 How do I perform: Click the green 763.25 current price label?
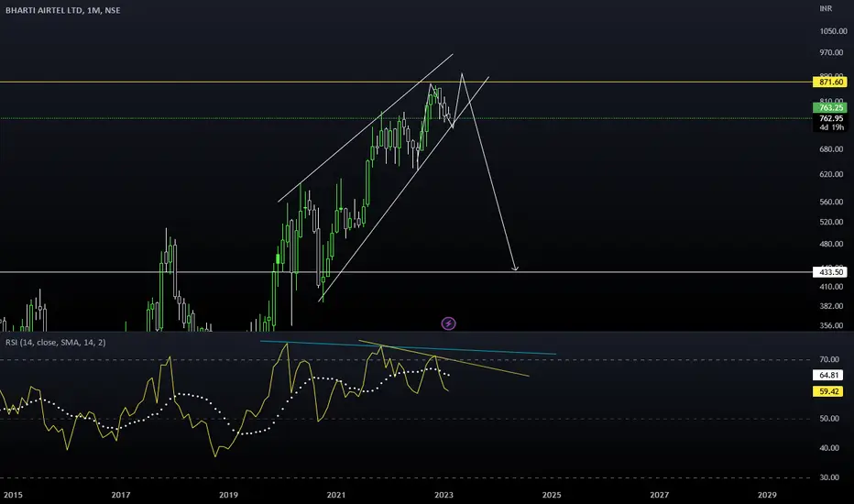point(830,107)
